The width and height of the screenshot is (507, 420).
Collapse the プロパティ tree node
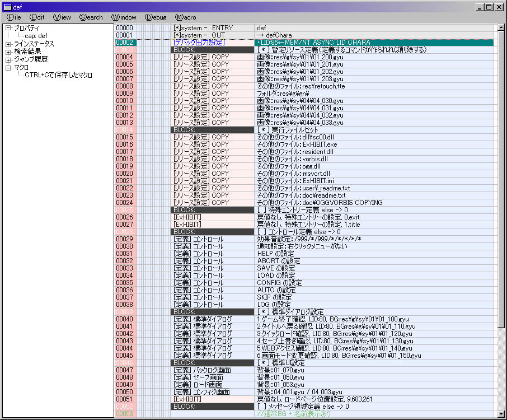pyautogui.click(x=8, y=28)
